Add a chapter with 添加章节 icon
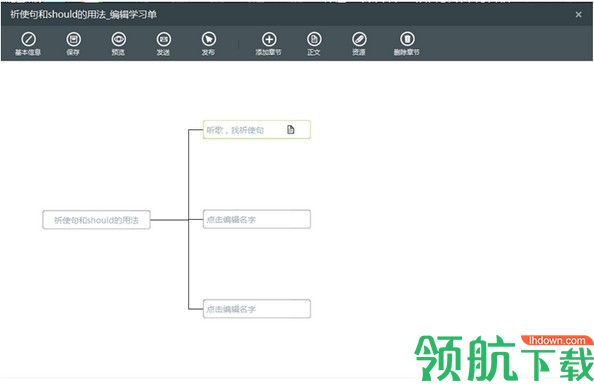 269,39
